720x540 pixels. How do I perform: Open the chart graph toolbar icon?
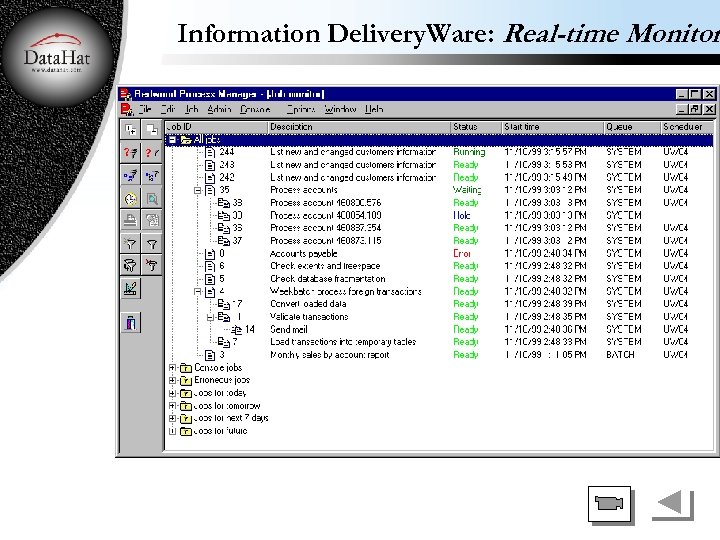[130, 289]
